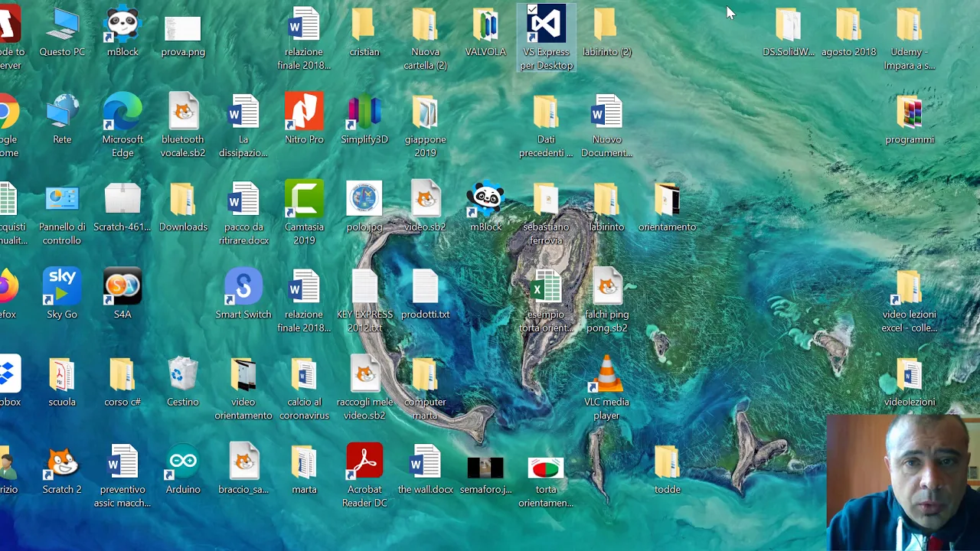This screenshot has height=551, width=980.
Task: Select video lezioni excel - colle... folder
Action: (x=910, y=300)
